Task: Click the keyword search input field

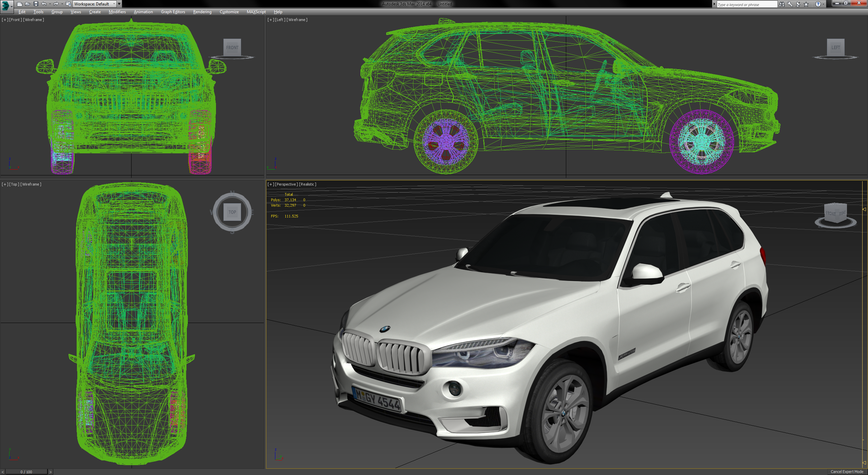Action: (746, 4)
